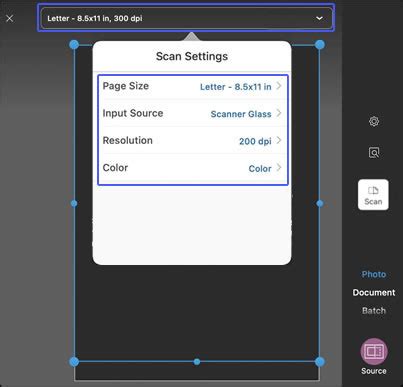The height and width of the screenshot is (387, 403).
Task: Switch to Batch mode
Action: 374,311
